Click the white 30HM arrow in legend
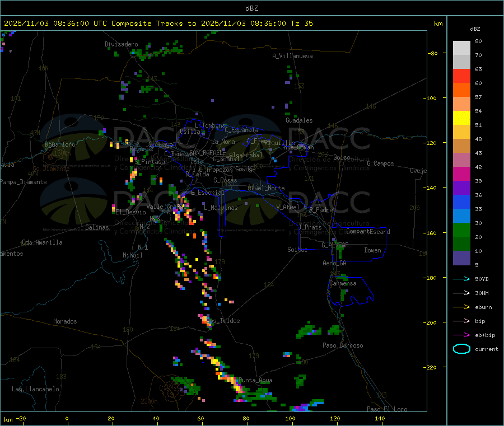 coord(461,293)
